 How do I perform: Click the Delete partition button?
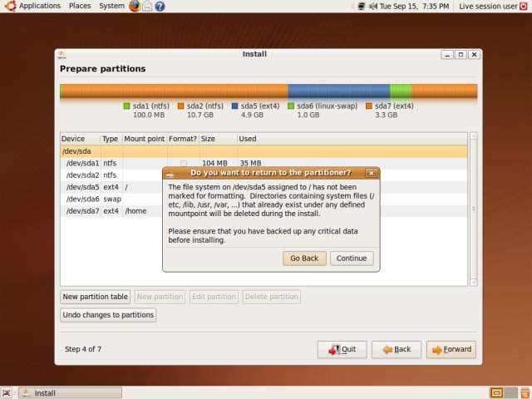coord(272,297)
